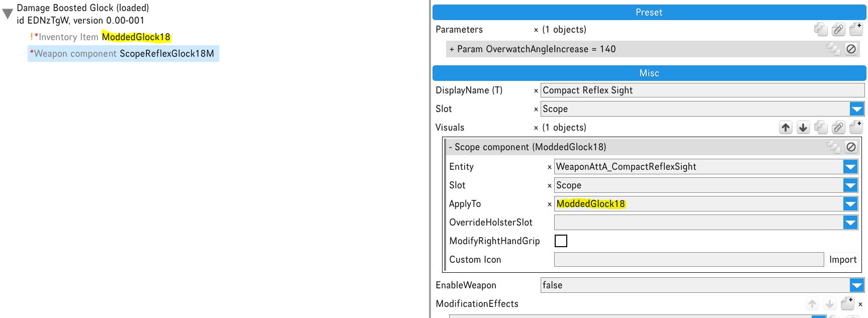This screenshot has height=318, width=868.
Task: Reset DisplayName field via its x mark
Action: (536, 91)
